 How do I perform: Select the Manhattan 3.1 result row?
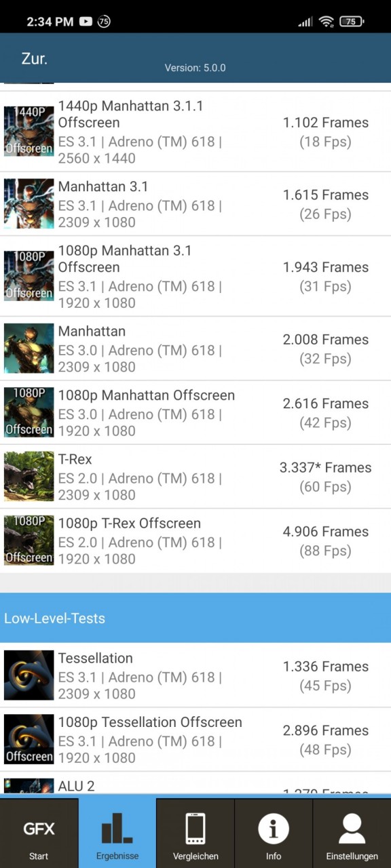coord(195,204)
